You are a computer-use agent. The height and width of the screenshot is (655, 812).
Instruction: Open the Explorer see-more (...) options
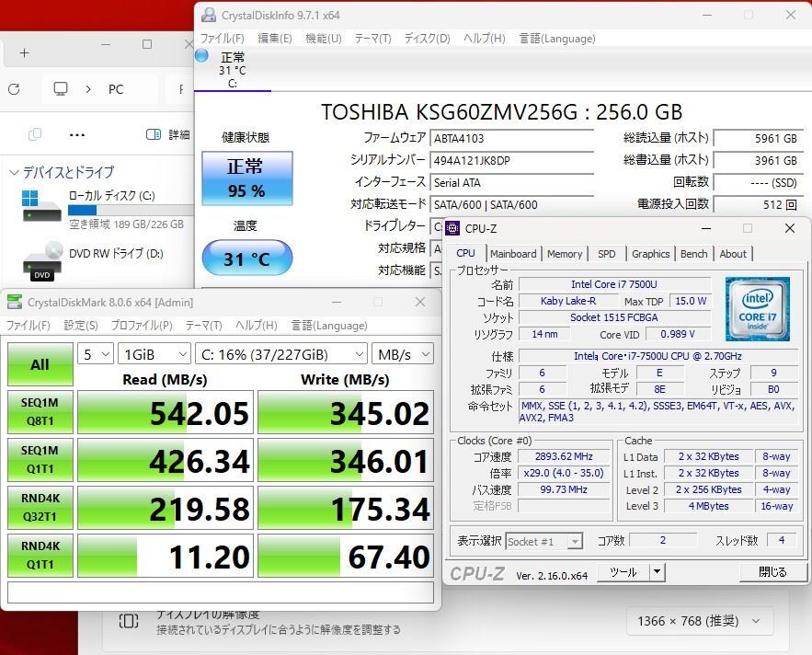(76, 133)
